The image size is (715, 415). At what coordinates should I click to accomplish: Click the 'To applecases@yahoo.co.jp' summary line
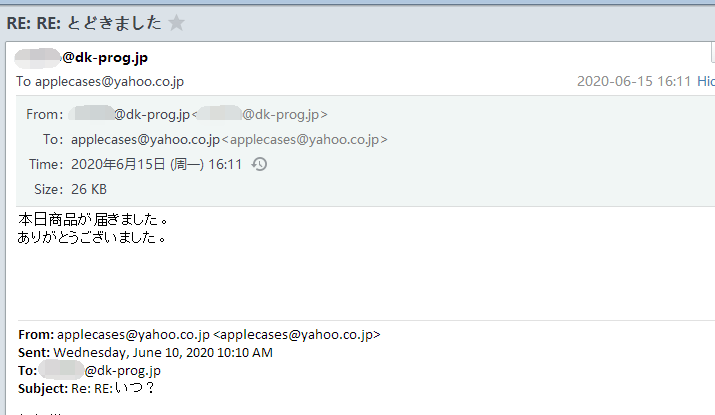(x=100, y=81)
